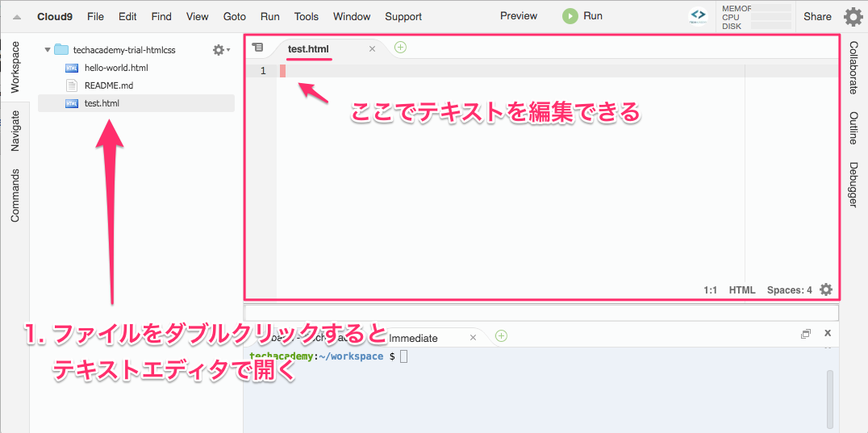The width and height of the screenshot is (868, 433).
Task: Click the Share button
Action: point(817,16)
